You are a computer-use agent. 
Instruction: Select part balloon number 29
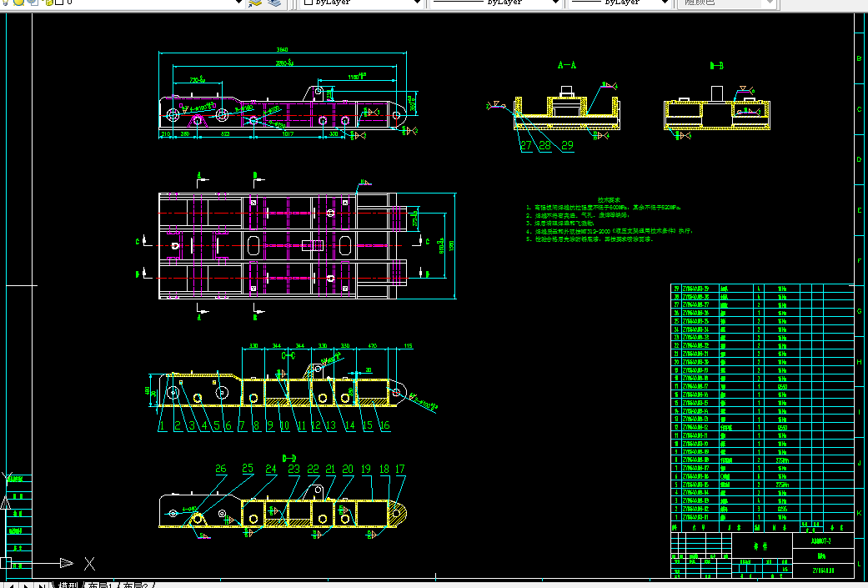point(568,145)
